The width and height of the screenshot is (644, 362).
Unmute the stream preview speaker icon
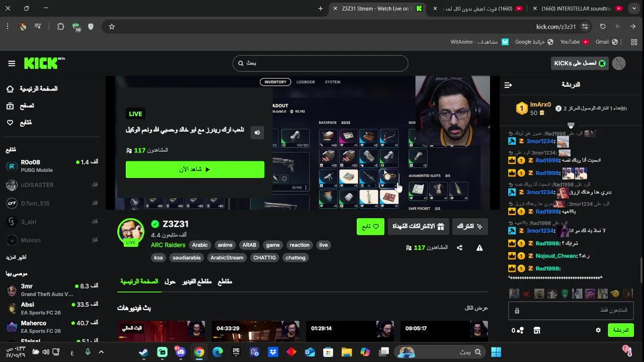tap(257, 133)
